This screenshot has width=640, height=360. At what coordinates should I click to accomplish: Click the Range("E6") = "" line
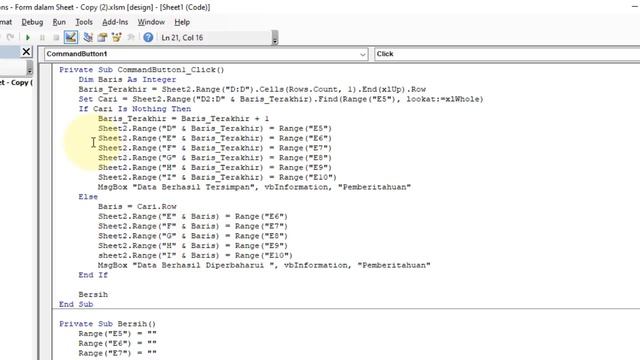118,344
